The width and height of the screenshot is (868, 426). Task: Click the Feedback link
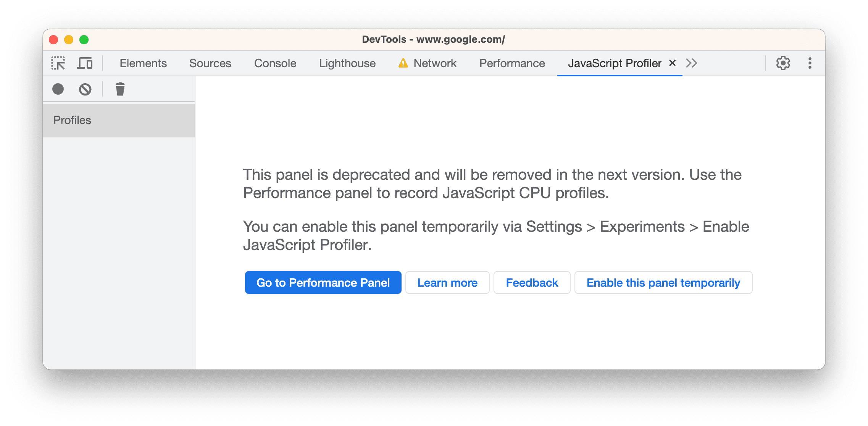point(532,282)
